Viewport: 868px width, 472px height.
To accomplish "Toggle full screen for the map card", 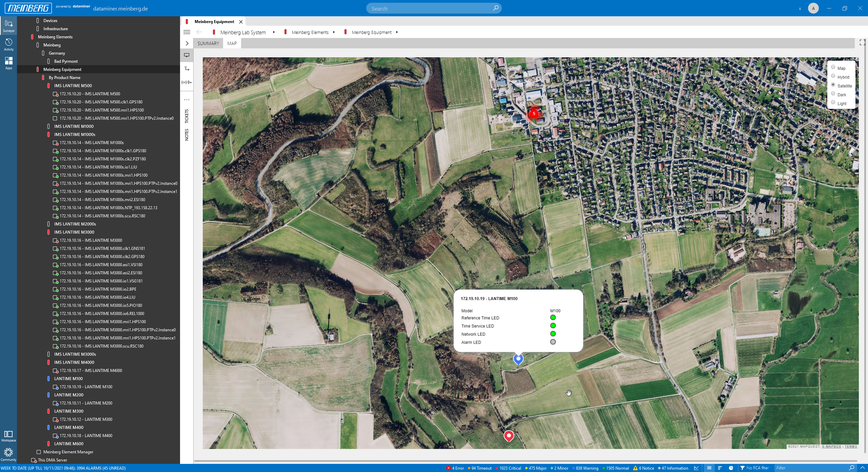I will pos(863,42).
